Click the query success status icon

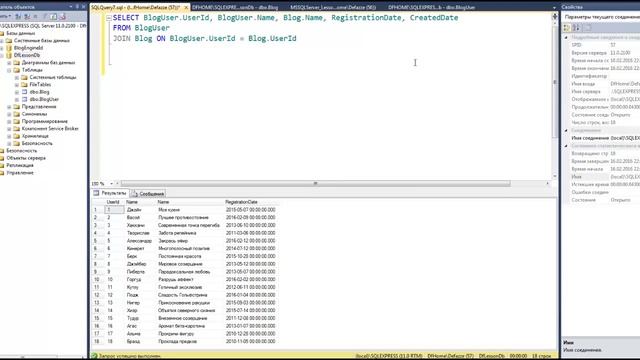pos(94,356)
